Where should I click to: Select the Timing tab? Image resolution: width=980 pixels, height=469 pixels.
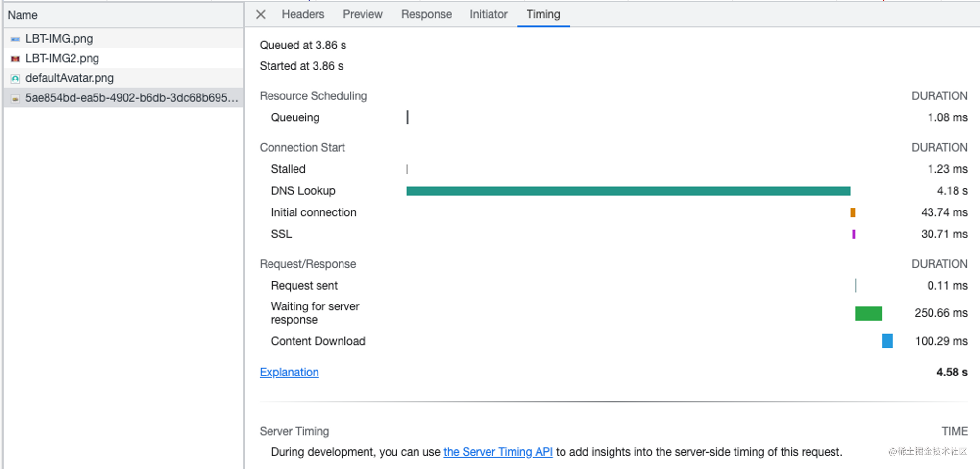pyautogui.click(x=543, y=14)
